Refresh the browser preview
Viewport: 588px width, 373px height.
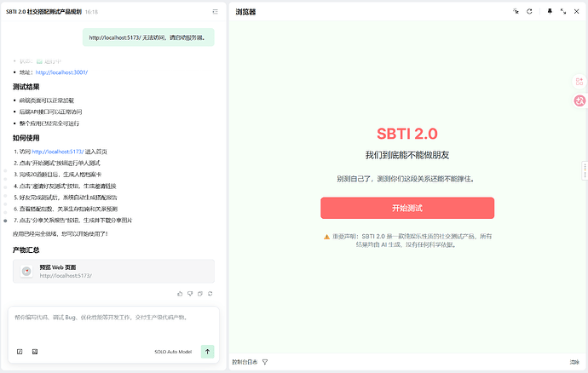[529, 12]
